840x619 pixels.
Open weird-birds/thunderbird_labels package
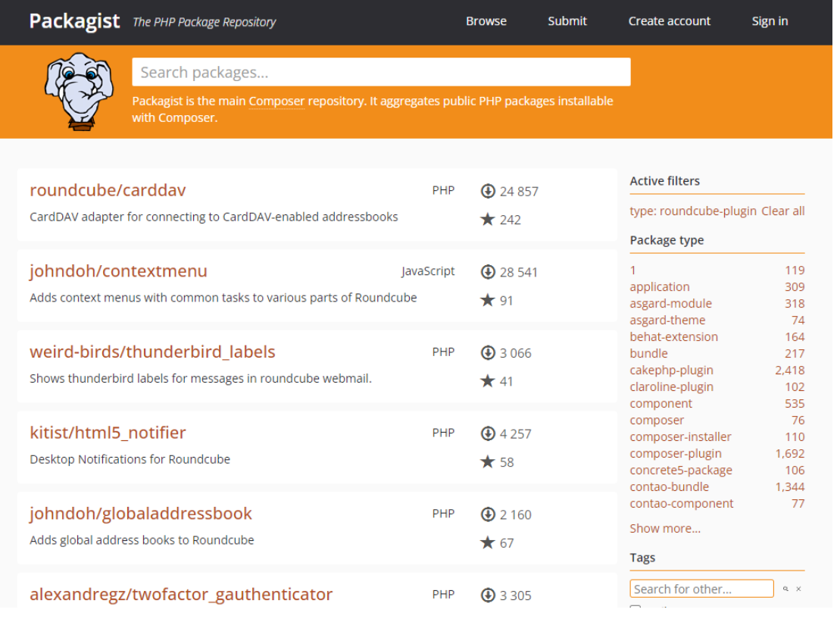pyautogui.click(x=152, y=352)
